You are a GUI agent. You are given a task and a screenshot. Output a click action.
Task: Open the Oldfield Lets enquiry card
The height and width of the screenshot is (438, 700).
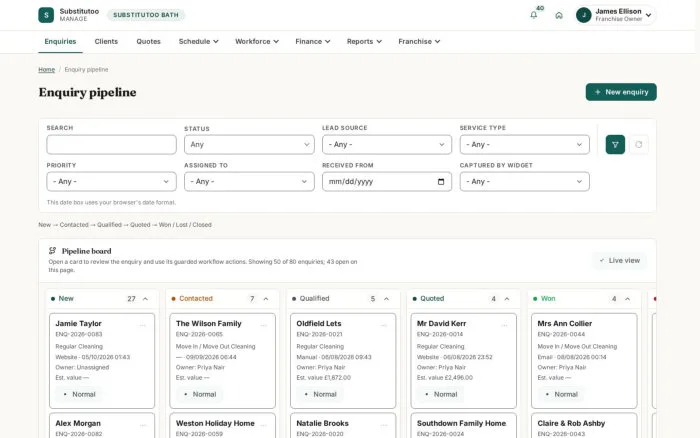(343, 361)
